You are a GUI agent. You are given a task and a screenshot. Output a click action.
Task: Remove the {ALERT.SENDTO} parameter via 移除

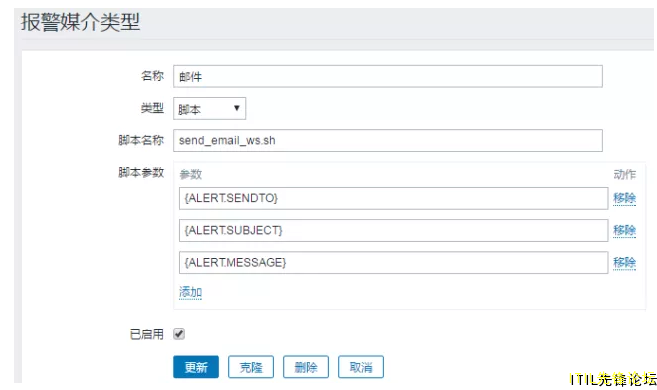(624, 198)
